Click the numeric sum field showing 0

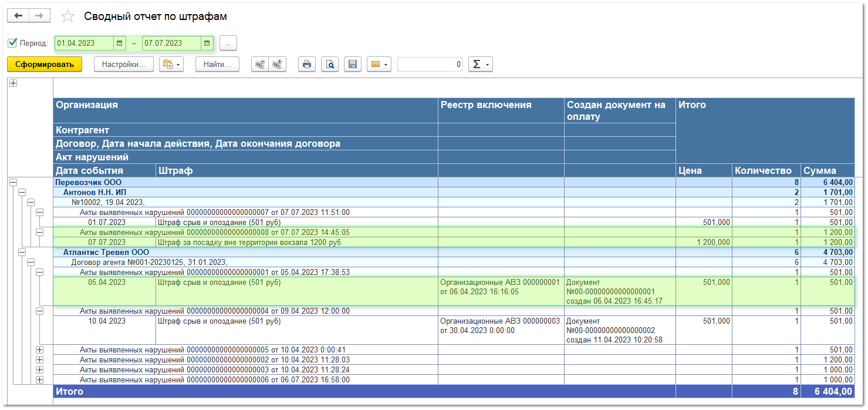click(x=430, y=65)
